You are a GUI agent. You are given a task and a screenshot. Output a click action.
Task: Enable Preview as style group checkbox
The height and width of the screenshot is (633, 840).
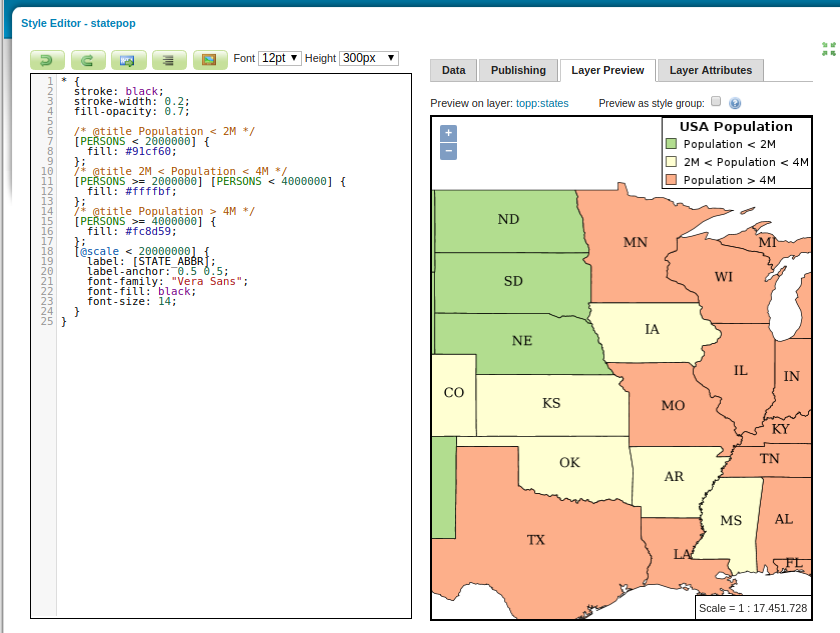click(x=715, y=102)
